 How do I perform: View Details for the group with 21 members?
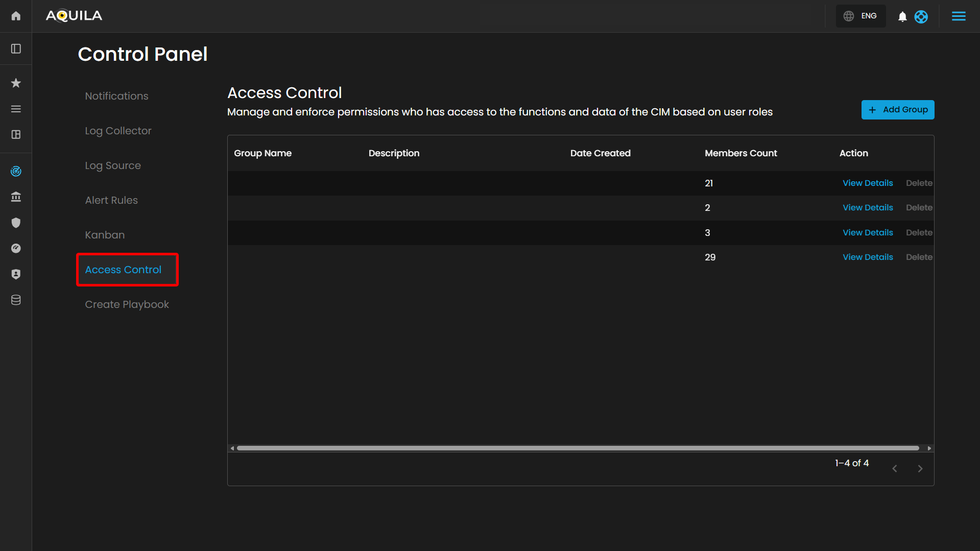(867, 183)
